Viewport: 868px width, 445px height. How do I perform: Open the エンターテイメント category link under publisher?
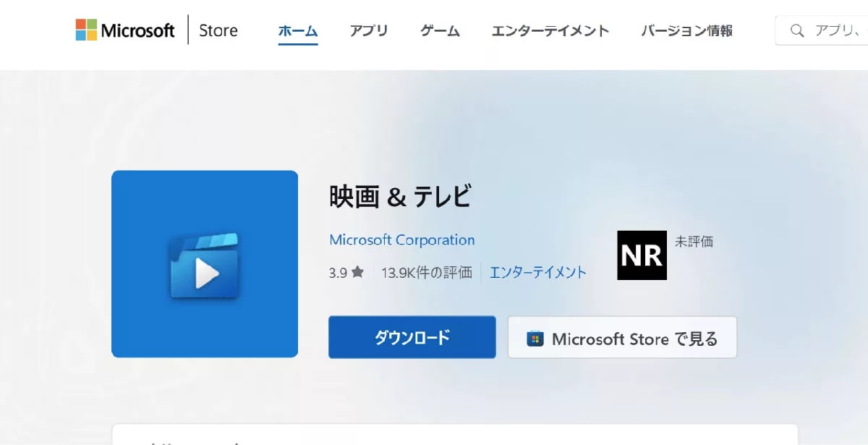(x=538, y=273)
